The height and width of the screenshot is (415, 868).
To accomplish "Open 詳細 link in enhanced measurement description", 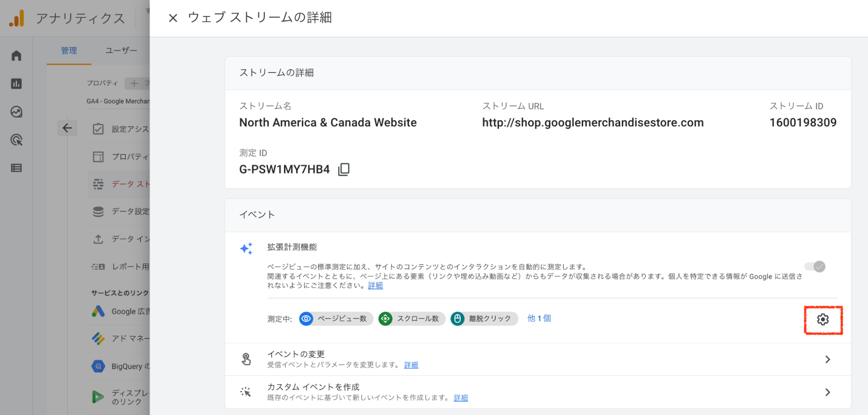I will click(x=375, y=286).
